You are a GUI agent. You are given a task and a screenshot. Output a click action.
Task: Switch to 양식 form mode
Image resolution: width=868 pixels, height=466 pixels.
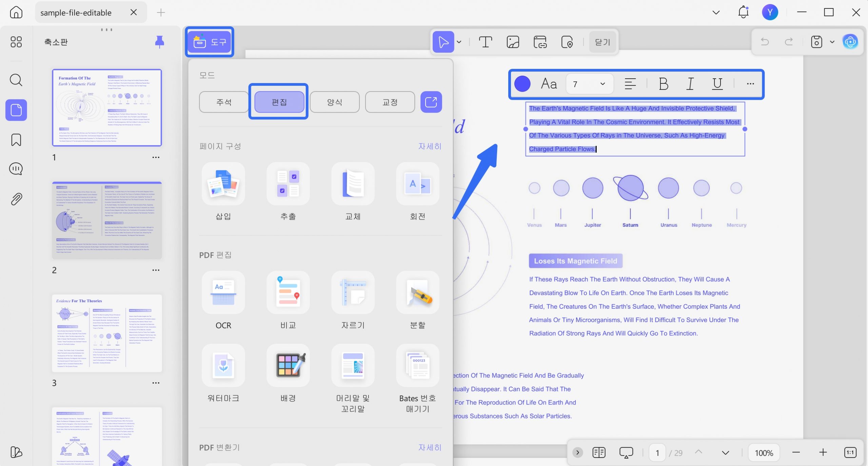[334, 102]
